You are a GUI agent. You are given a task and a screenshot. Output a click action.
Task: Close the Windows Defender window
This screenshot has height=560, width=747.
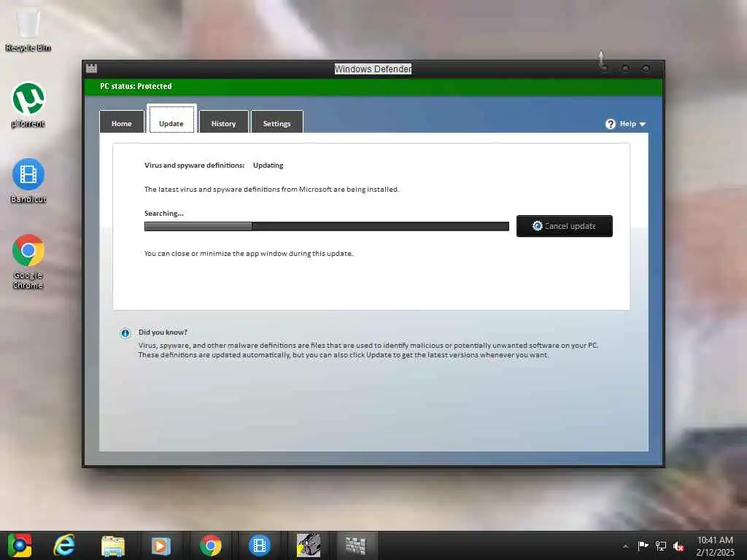tap(646, 69)
